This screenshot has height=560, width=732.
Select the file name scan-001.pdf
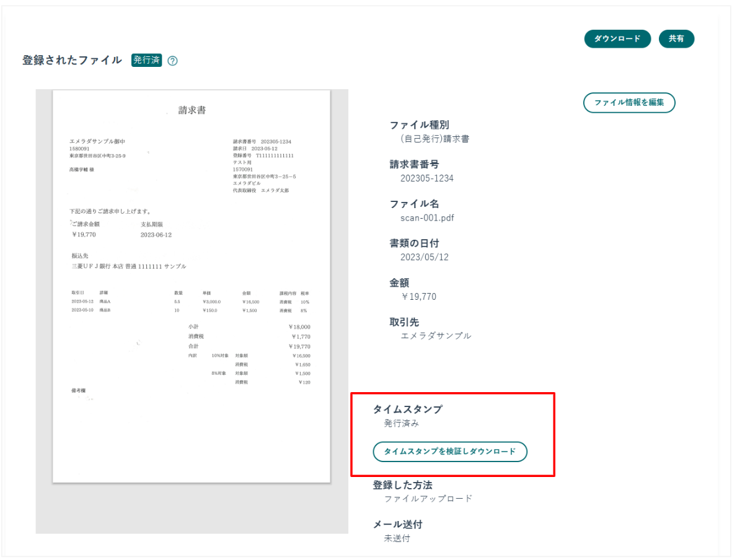click(x=427, y=217)
